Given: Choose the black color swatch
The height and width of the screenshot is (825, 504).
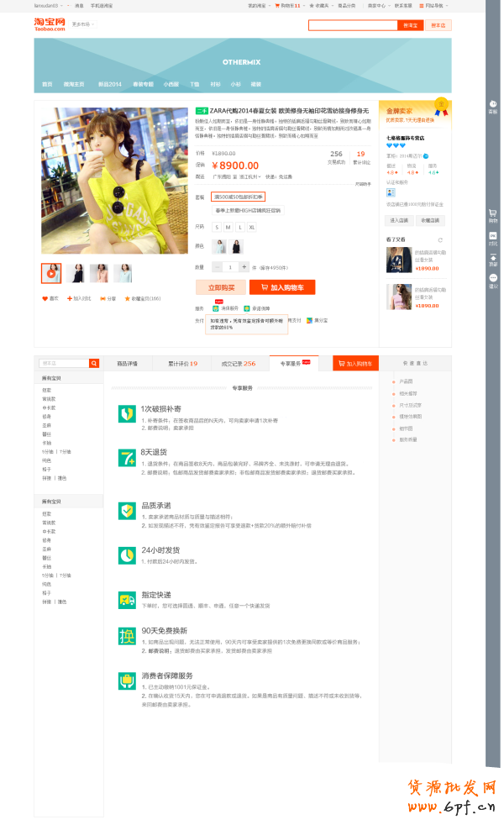Looking at the screenshot, I should 236,246.
